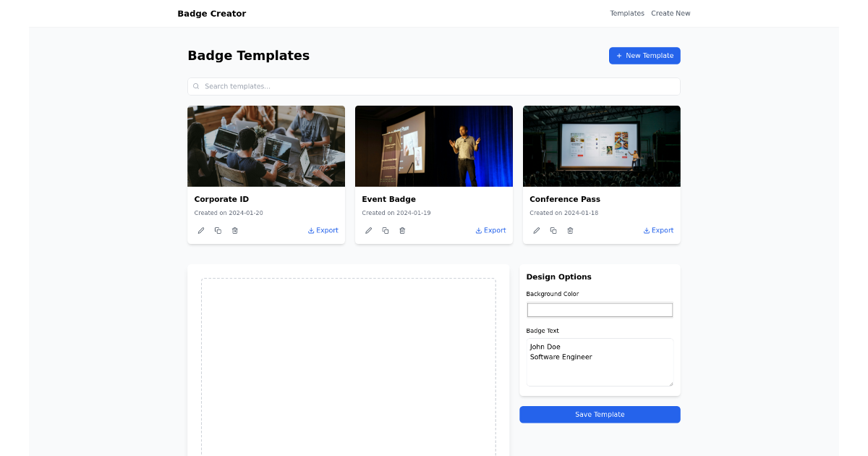Select the Corporate ID thumbnail image
The height and width of the screenshot is (456, 868).
266,145
